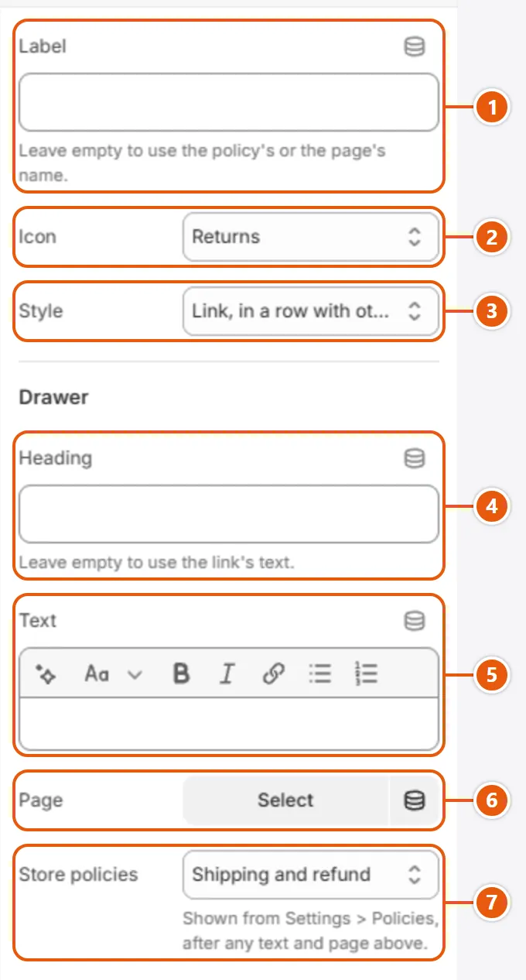Click inside the Text editor body area
The height and width of the screenshot is (980, 526).
click(229, 723)
